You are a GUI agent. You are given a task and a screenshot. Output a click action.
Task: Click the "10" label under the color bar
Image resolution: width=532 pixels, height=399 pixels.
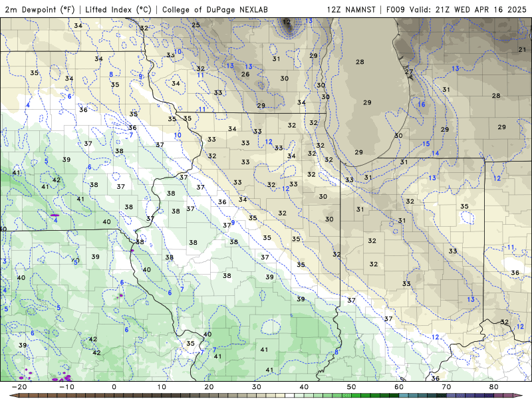(162, 387)
